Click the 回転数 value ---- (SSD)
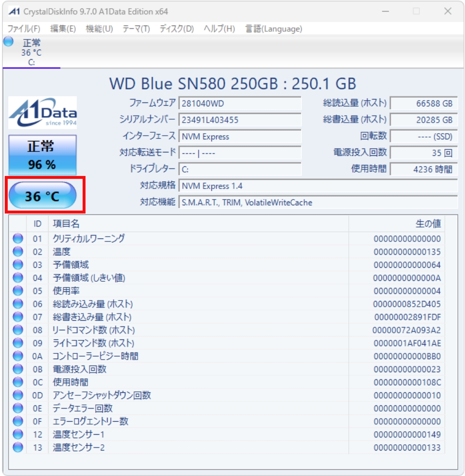This screenshot has height=476, width=465. pos(423,136)
